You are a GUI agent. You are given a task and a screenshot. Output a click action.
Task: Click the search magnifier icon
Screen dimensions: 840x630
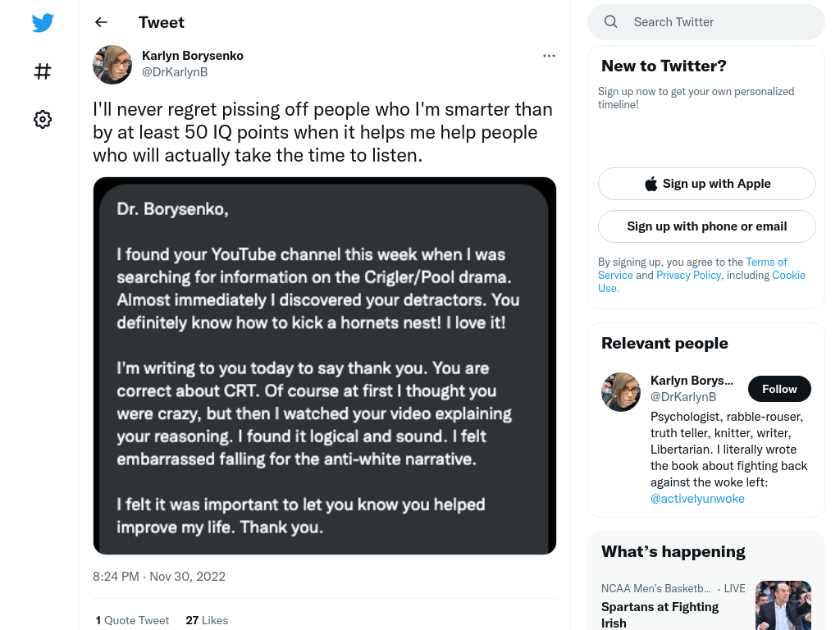pos(610,22)
